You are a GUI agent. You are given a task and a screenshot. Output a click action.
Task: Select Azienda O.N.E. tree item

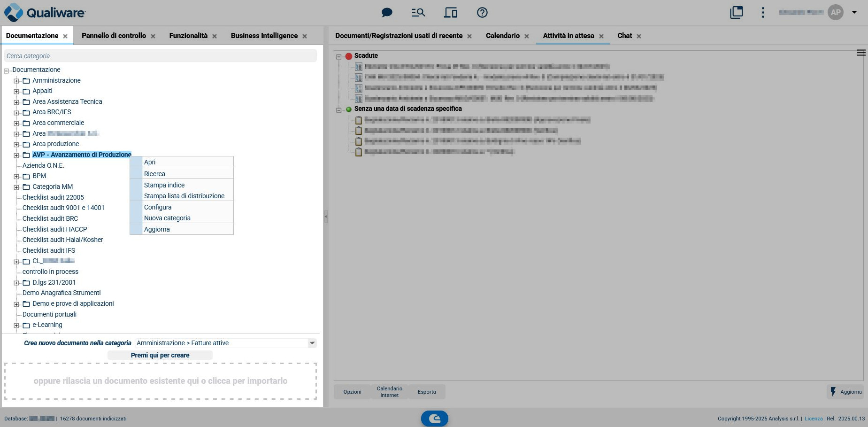43,165
